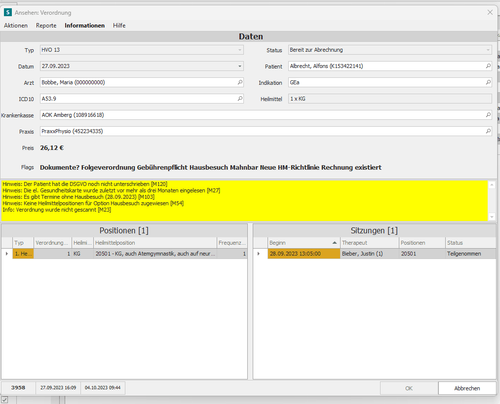The width and height of the screenshot is (500, 404).
Task: Open the Reporte menu
Action: [46, 26]
